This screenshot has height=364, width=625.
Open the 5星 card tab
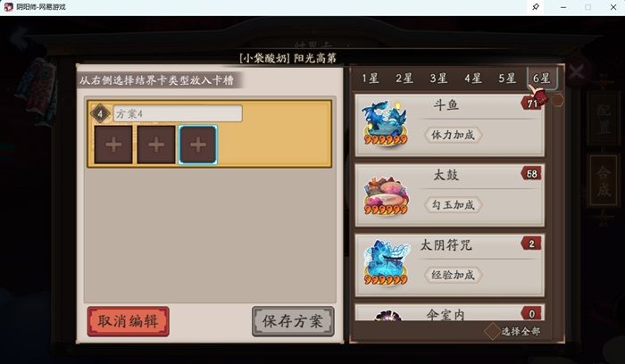pos(507,79)
